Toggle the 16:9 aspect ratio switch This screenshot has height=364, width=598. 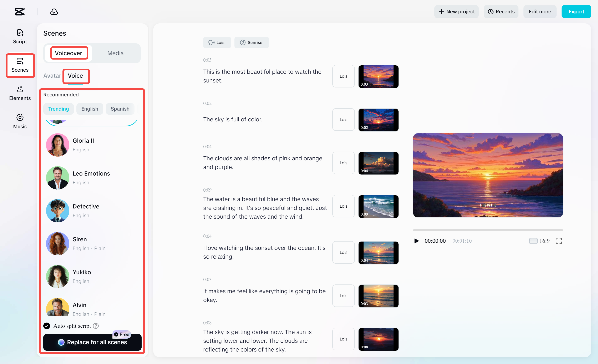[533, 241]
